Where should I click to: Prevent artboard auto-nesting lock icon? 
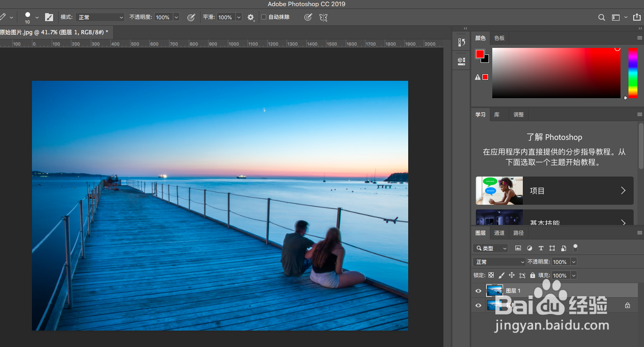click(522, 275)
